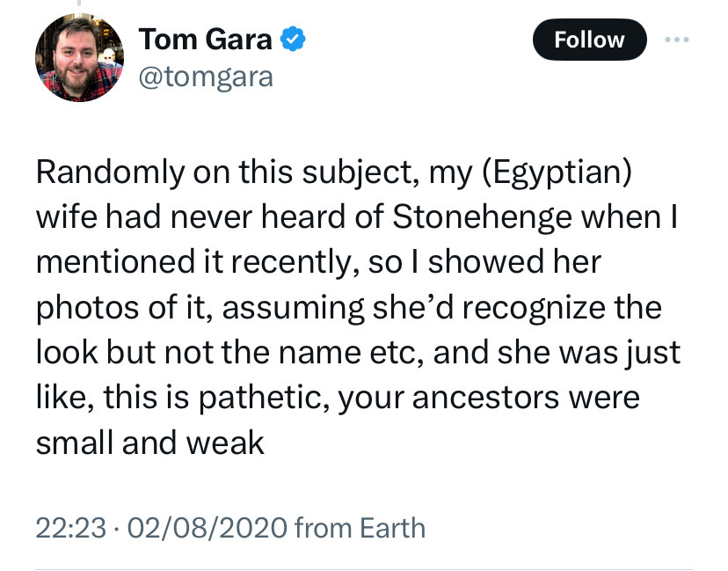Image resolution: width=728 pixels, height=571 pixels.
Task: Click the @tomgara handle
Action: (x=206, y=77)
